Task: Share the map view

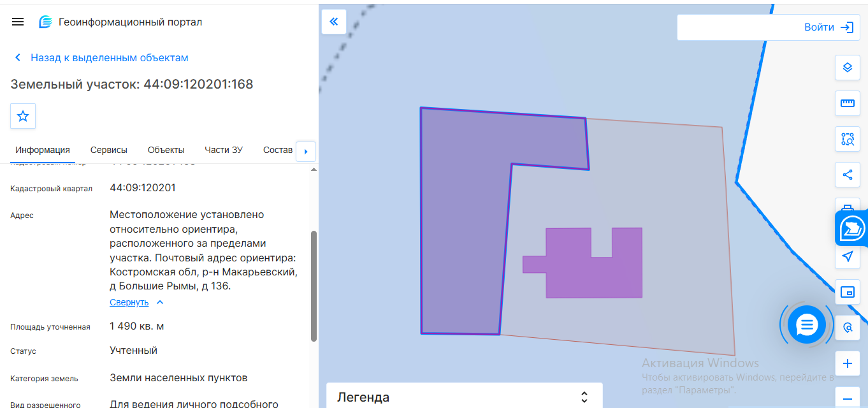Action: [847, 175]
